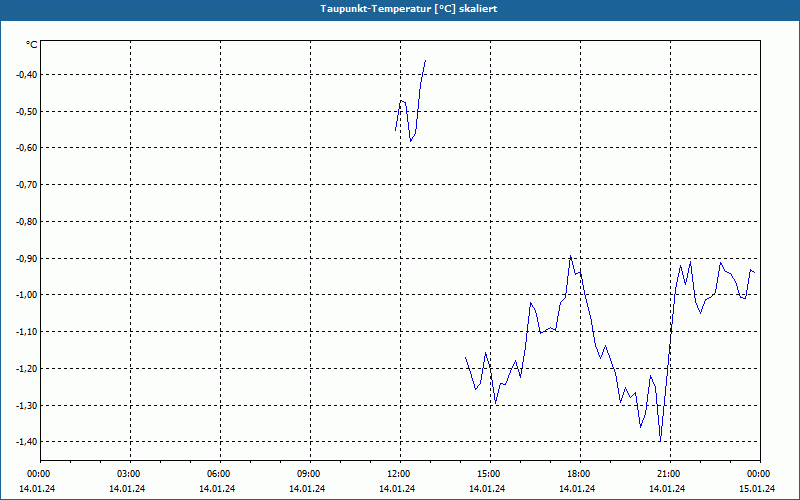The height and width of the screenshot is (500, 800).
Task: Choose the "-1,40" y-axis value
Action: (x=26, y=442)
